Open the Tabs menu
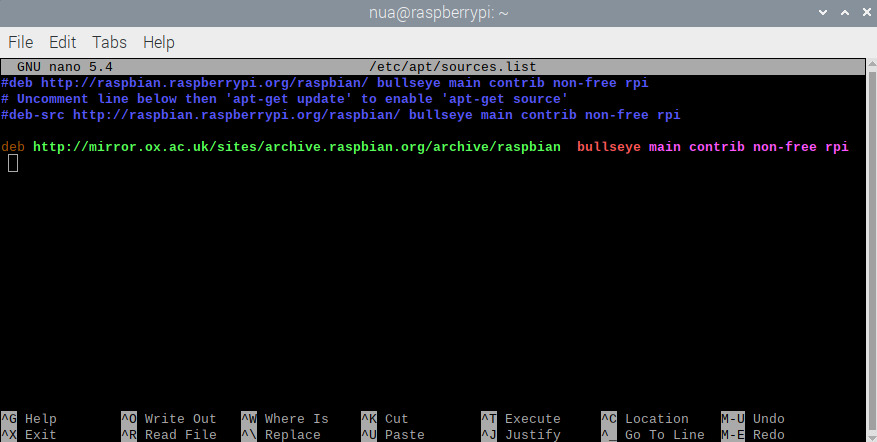Screen dimensions: 877x442 tap(109, 42)
